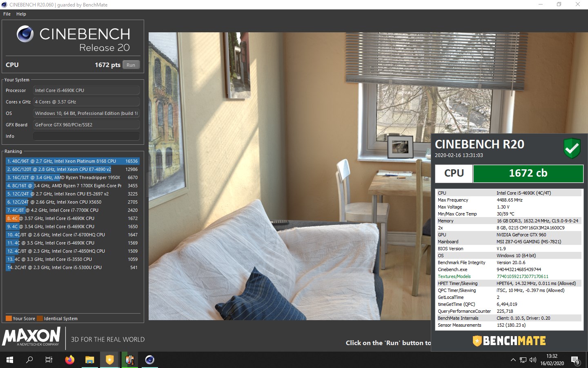The width and height of the screenshot is (588, 368).
Task: Open Task View on taskbar
Action: [49, 360]
